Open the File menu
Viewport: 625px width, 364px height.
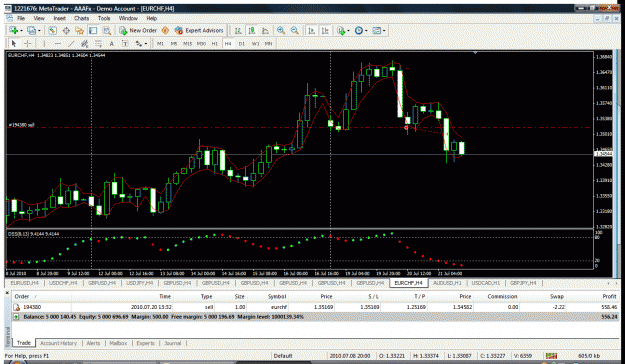click(21, 18)
